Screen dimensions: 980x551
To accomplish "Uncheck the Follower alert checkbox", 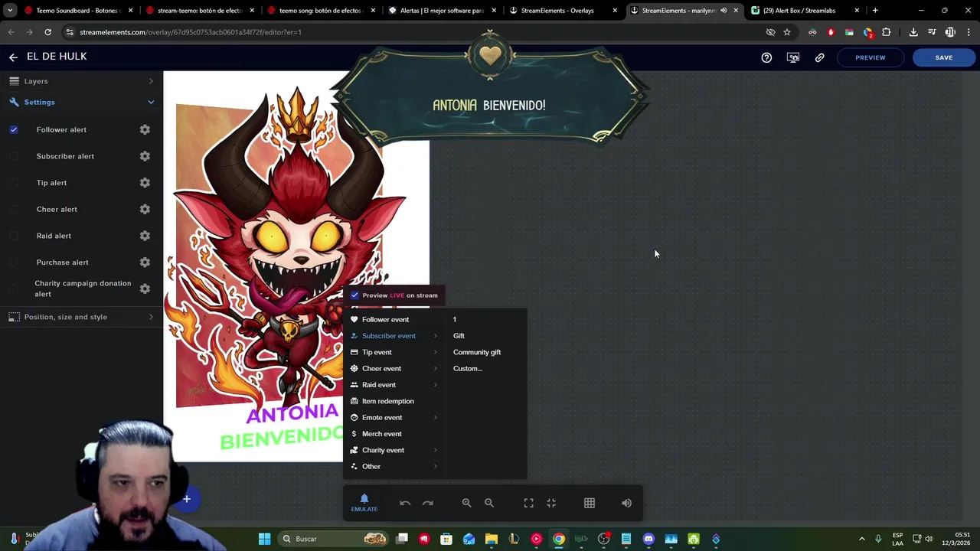I will tap(14, 129).
